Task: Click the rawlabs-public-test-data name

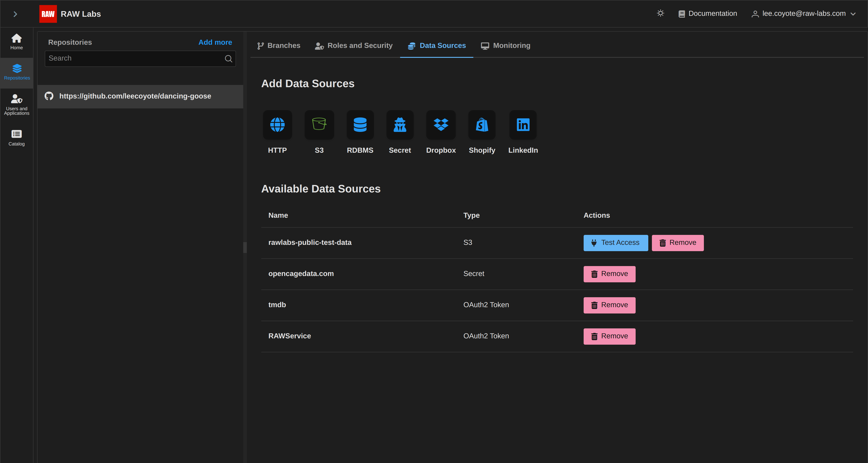Action: tap(310, 242)
